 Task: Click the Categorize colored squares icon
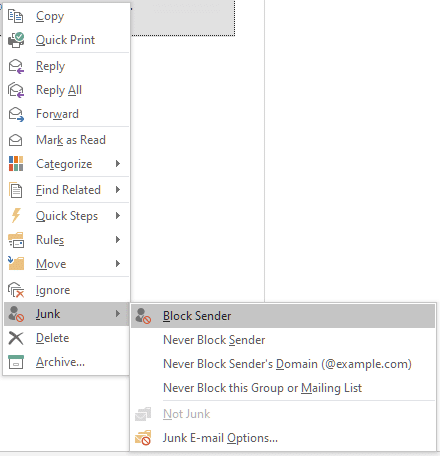click(16, 164)
